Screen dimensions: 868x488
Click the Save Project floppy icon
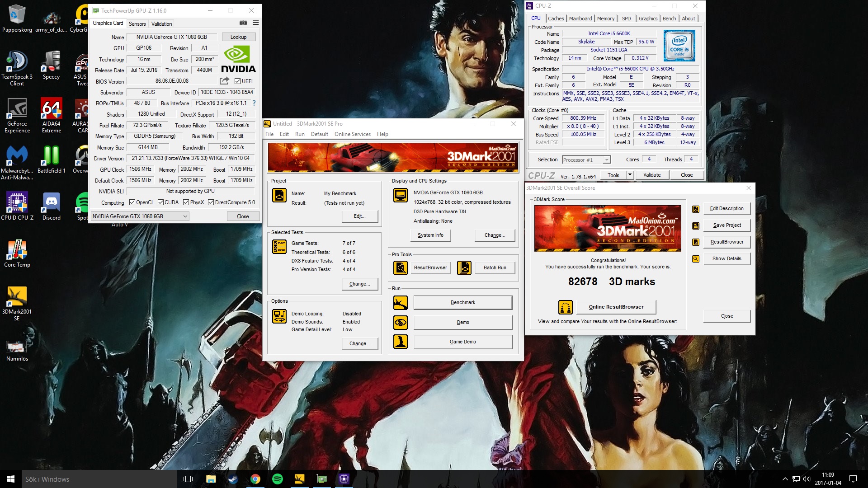click(x=696, y=225)
